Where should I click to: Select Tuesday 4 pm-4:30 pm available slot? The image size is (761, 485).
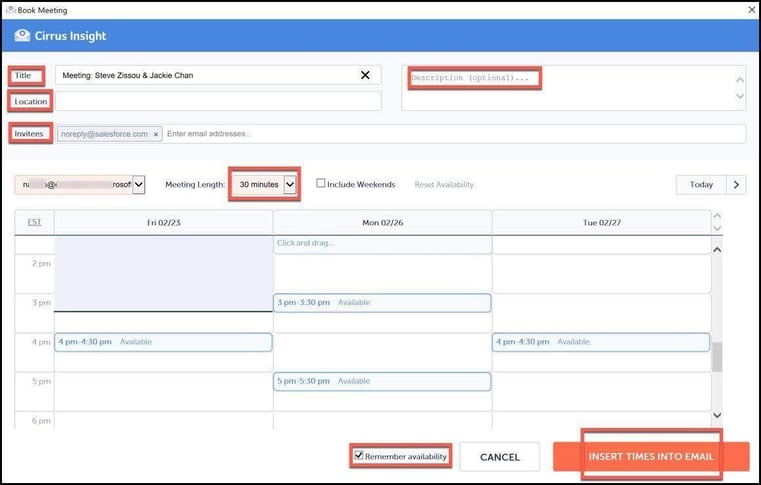click(x=601, y=342)
